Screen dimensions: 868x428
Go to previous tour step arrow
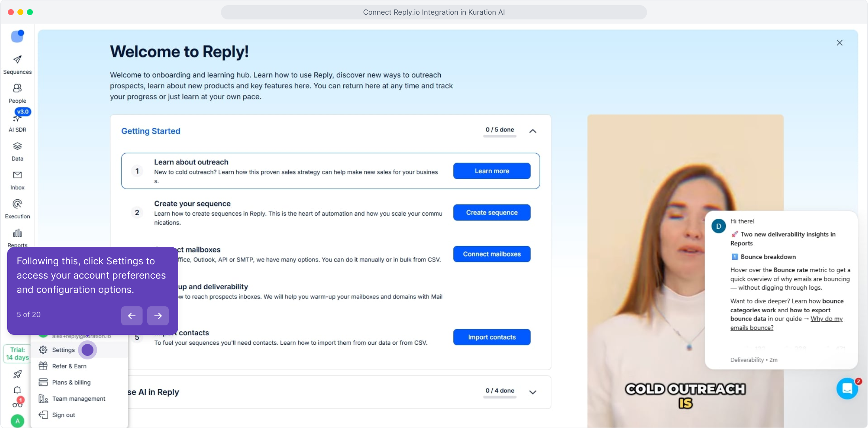(x=132, y=315)
